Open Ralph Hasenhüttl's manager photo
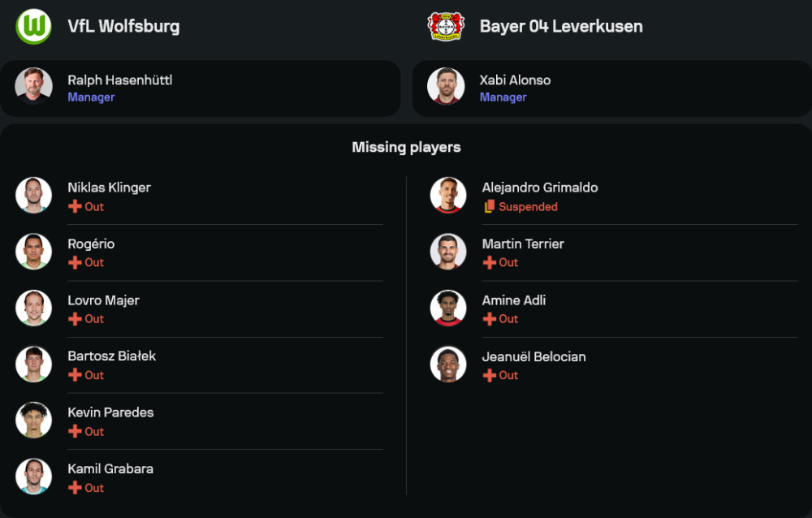Image resolution: width=812 pixels, height=518 pixels. pos(33,86)
